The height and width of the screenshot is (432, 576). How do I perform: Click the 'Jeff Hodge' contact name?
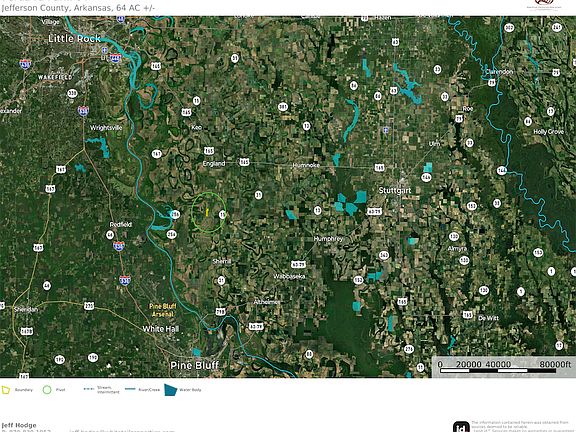(x=19, y=425)
